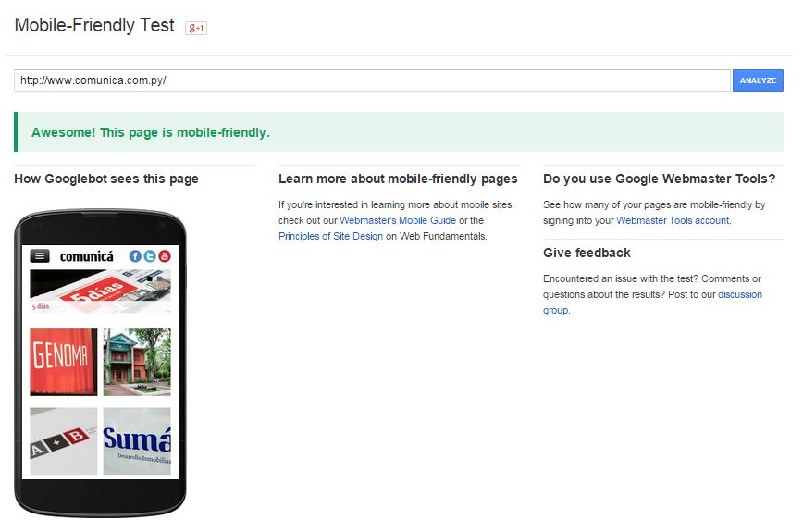The width and height of the screenshot is (803, 532).
Task: Click the YouTube icon in phone preview
Action: coord(165,256)
